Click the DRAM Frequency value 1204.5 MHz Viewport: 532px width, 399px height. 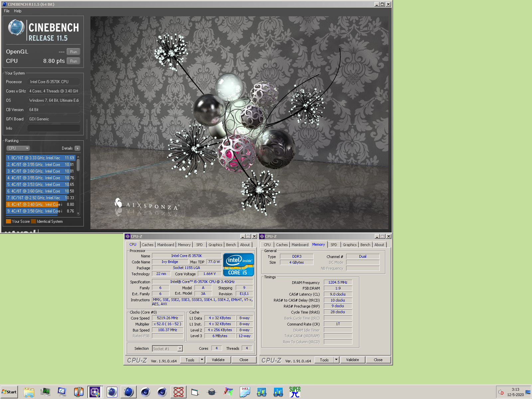338,282
